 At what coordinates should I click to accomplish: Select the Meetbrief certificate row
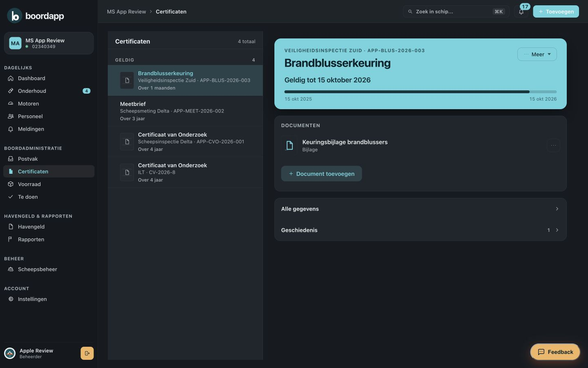185,111
